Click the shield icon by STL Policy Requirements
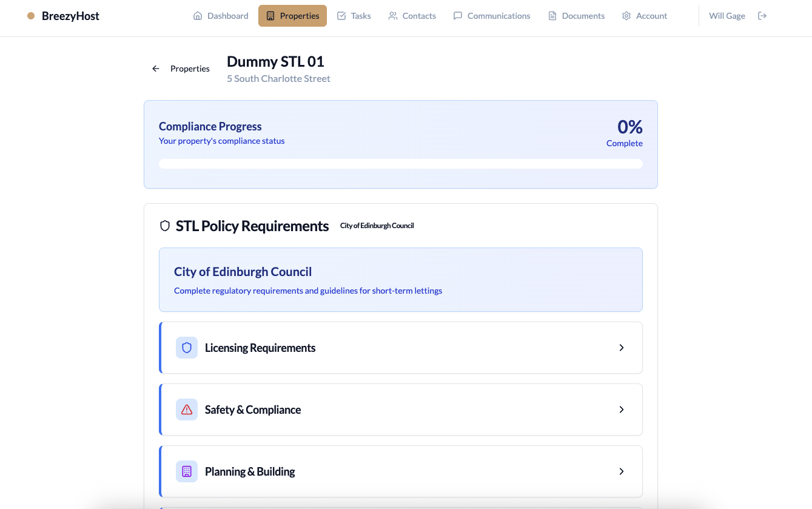812x509 pixels. (x=165, y=226)
